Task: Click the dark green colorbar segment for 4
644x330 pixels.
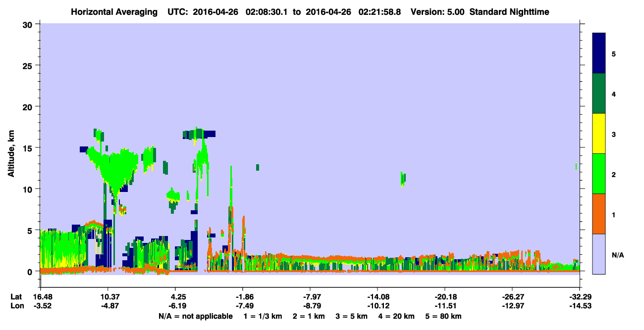Action: 599,94
